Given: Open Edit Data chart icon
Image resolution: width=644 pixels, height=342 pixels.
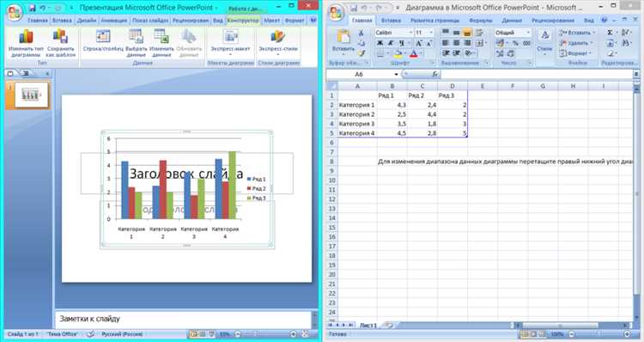Looking at the screenshot, I should pos(161,37).
